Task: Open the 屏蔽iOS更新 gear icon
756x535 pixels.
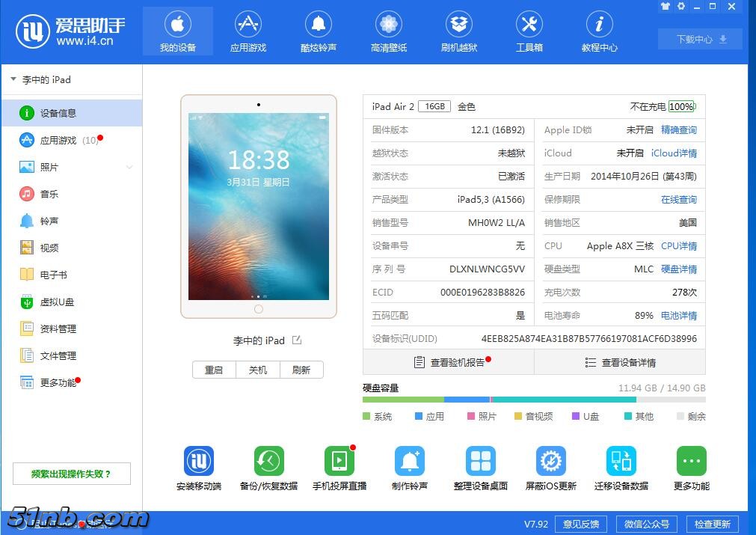Action: pos(550,461)
